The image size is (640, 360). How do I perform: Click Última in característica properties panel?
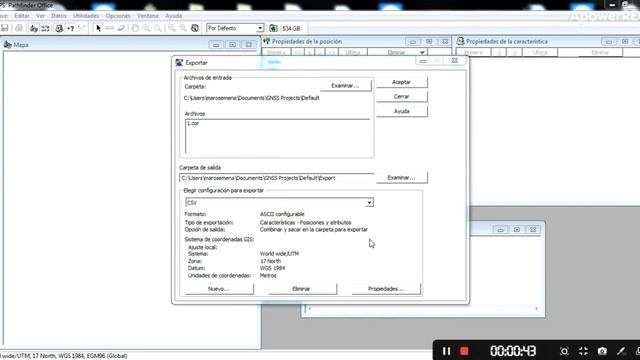540,53
